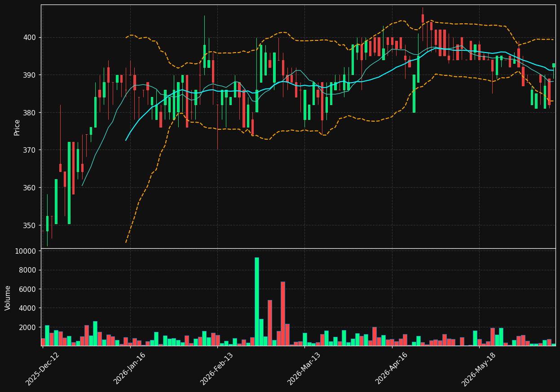Screen dimensions: 560x392
Task: Click the 2026-Feb-13 date label
Action: [217, 369]
